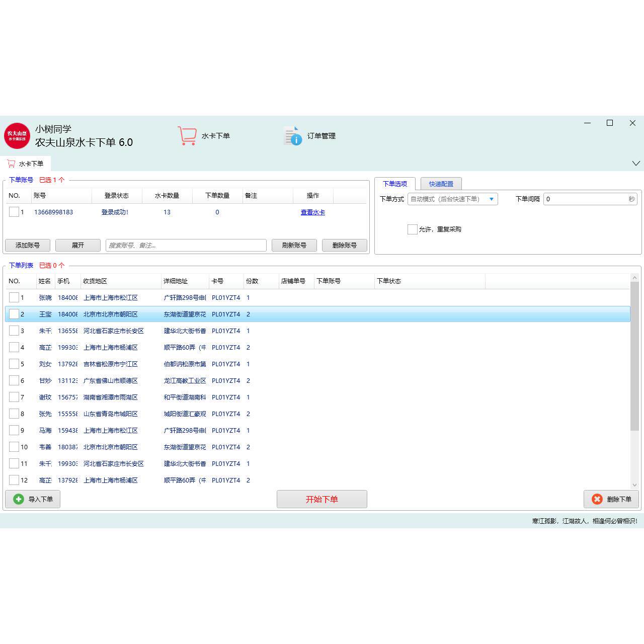This screenshot has width=644, height=644.
Task: Click the green plus icon on 导入下单
Action: pos(19,499)
